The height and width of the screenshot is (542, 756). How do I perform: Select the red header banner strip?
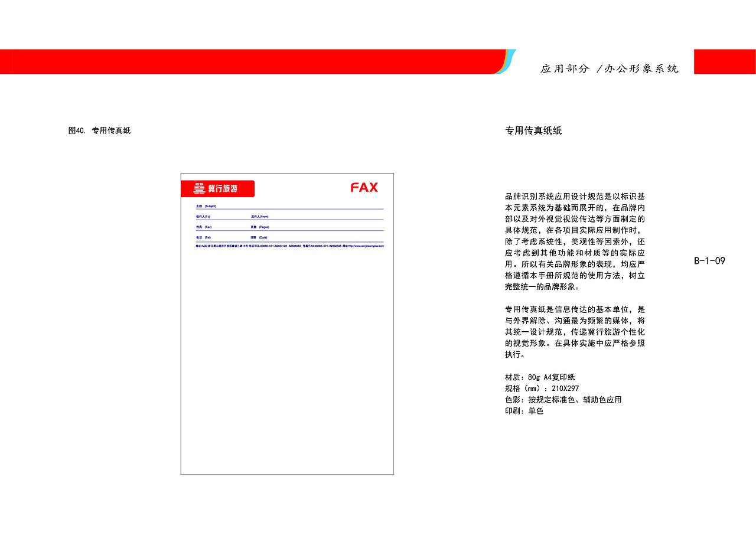tap(254, 61)
